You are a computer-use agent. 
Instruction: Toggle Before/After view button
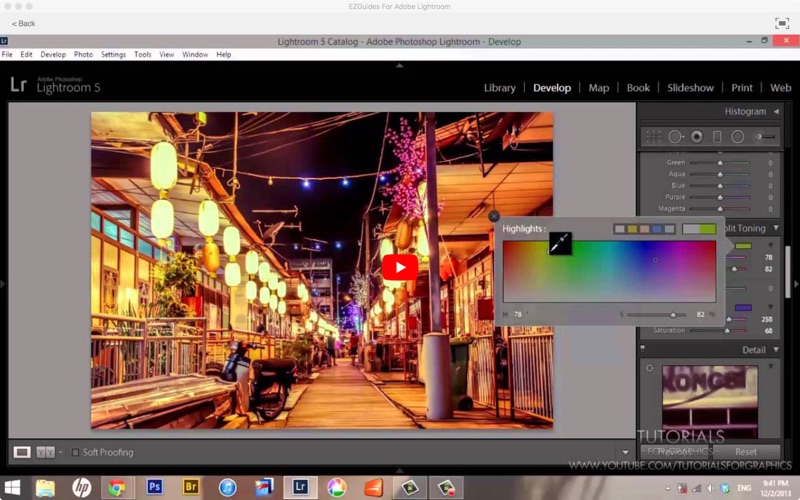click(x=46, y=452)
